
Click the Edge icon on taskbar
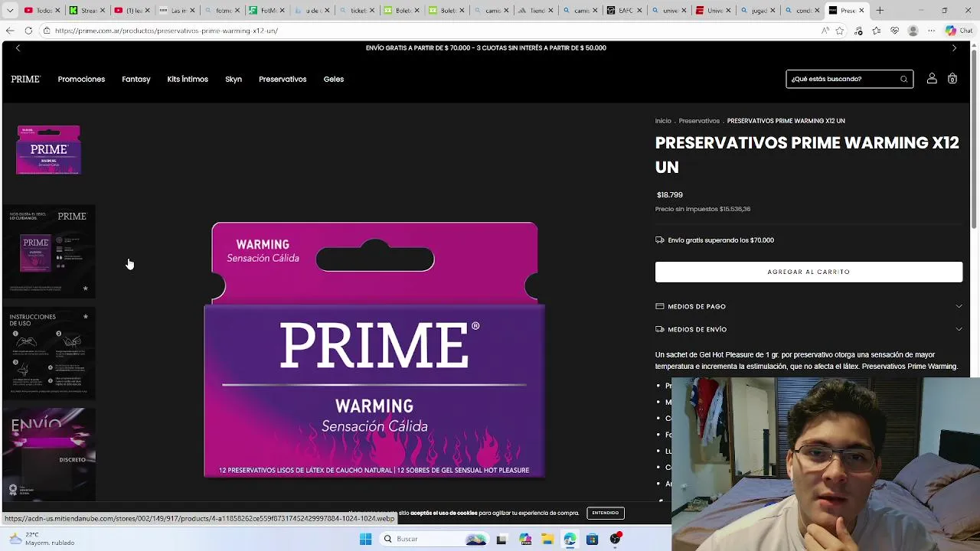[x=570, y=539]
